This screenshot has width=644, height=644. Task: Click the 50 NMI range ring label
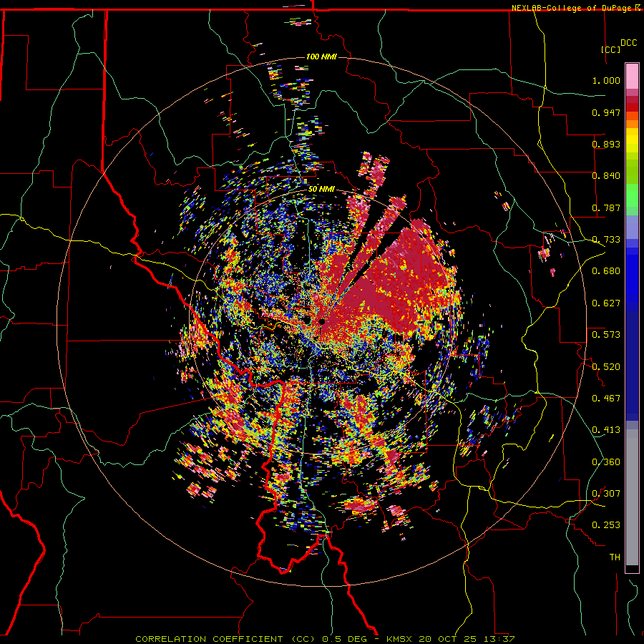pos(321,190)
